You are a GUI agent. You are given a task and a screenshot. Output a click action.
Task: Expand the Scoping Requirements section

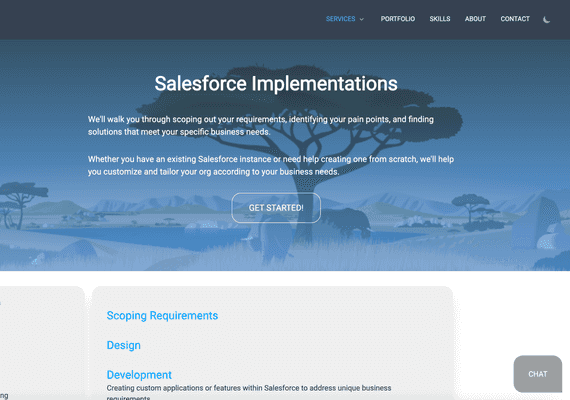pyautogui.click(x=162, y=315)
